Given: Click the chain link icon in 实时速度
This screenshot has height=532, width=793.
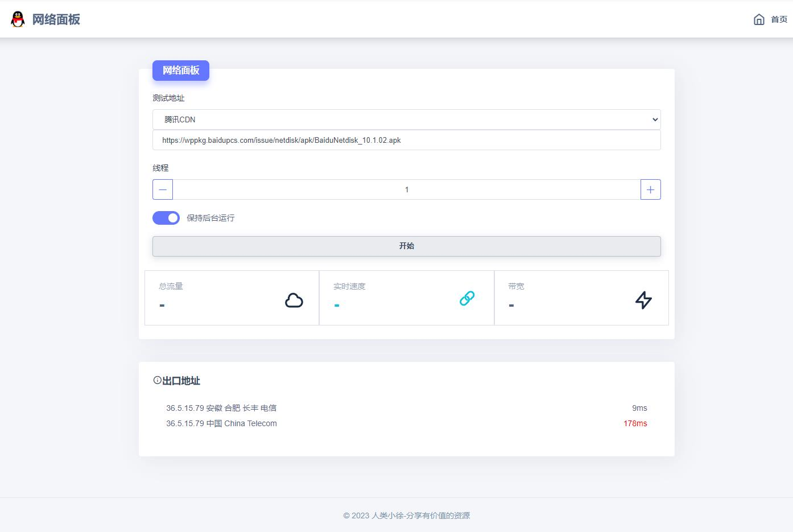Looking at the screenshot, I should point(467,298).
